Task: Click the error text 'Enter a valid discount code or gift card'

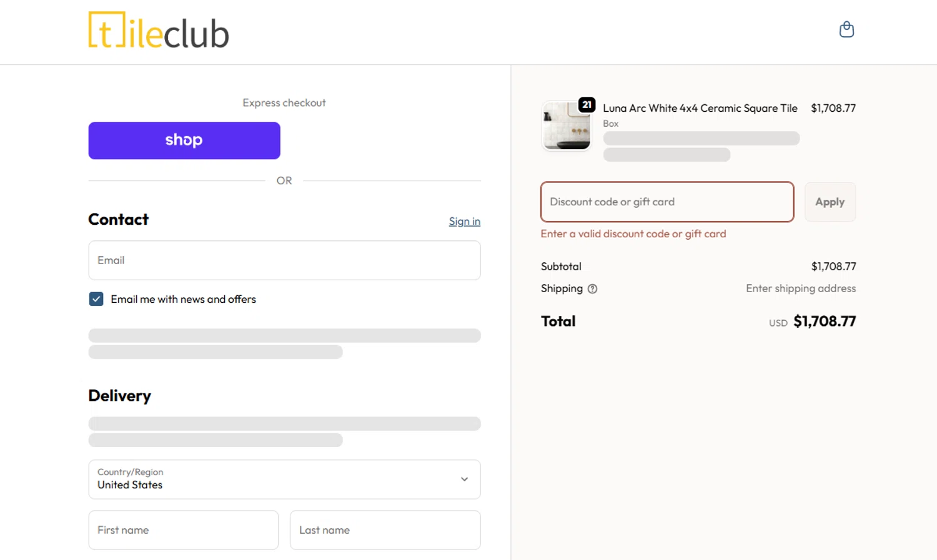Action: 633,233
